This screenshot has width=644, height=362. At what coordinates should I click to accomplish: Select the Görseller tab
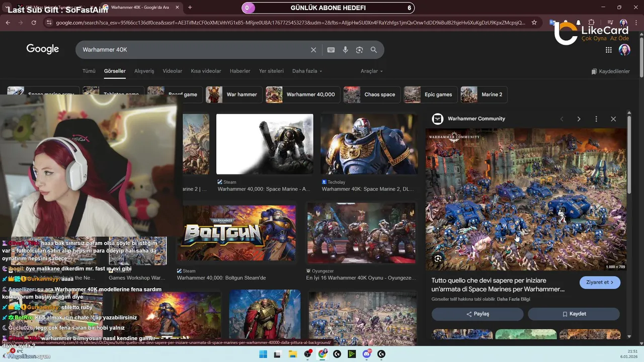pyautogui.click(x=115, y=71)
